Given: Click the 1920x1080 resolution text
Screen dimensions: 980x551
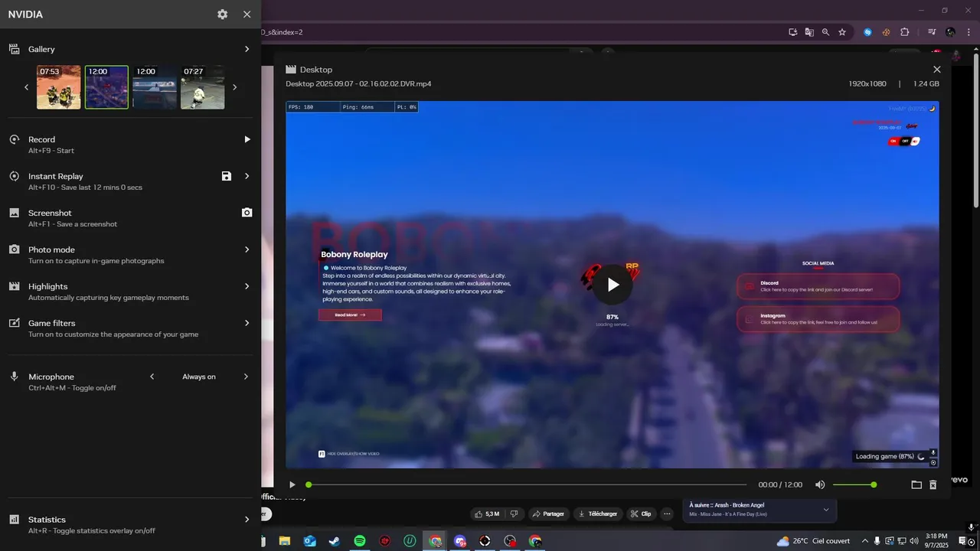Looking at the screenshot, I should tap(867, 83).
